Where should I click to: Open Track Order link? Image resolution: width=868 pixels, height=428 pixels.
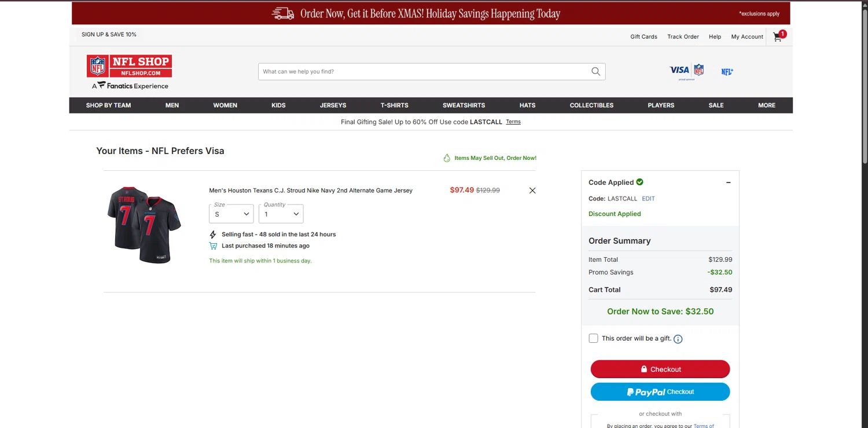[x=683, y=36]
